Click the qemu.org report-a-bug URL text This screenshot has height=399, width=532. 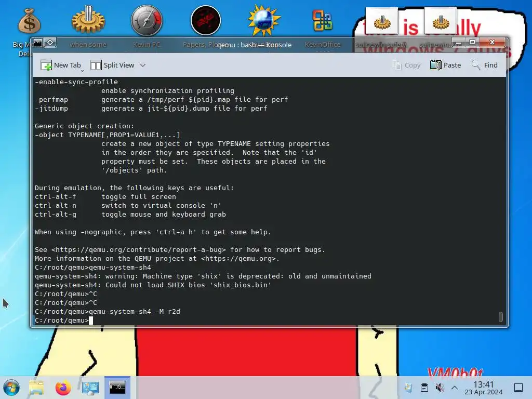click(138, 250)
